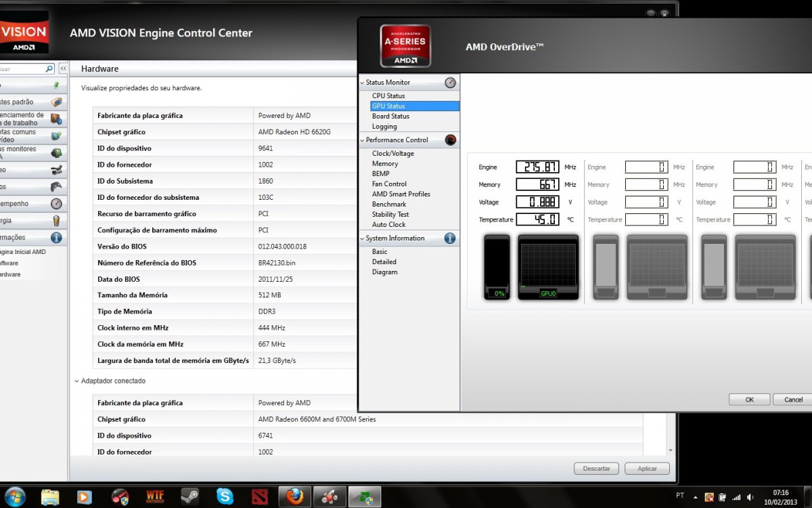
Task: Click the GPU0 Engine frequency readout
Action: click(x=537, y=167)
